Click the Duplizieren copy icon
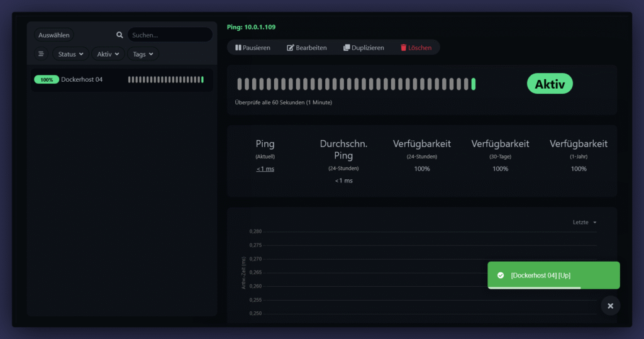This screenshot has height=339, width=644. coord(347,48)
